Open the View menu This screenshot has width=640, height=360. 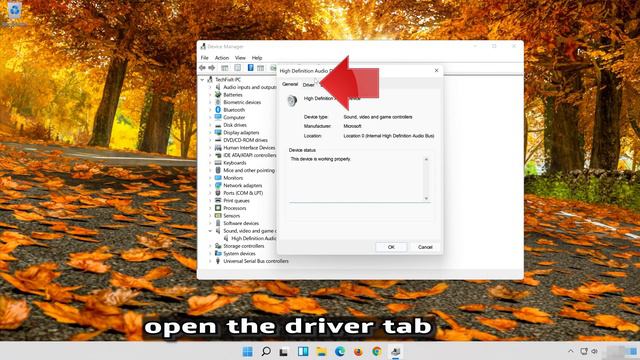point(240,58)
